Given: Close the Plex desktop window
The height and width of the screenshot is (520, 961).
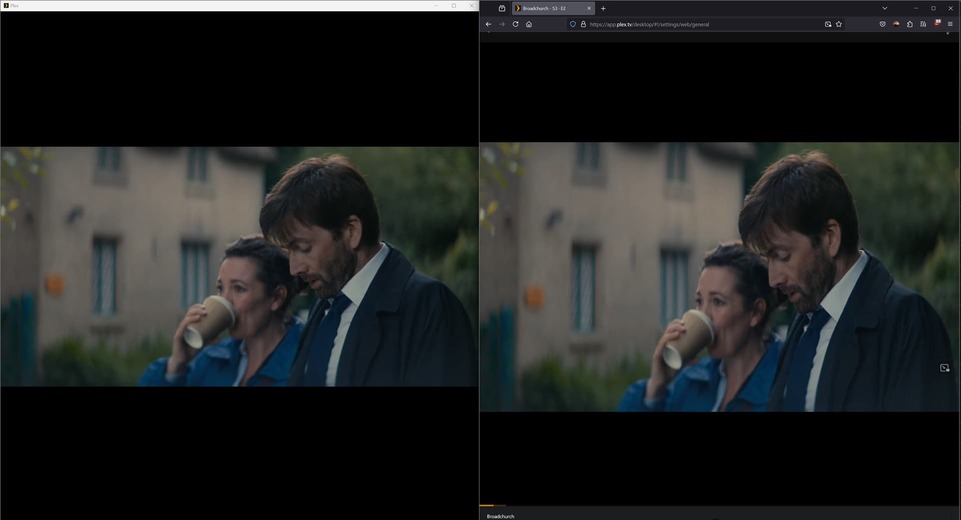Looking at the screenshot, I should point(471,6).
